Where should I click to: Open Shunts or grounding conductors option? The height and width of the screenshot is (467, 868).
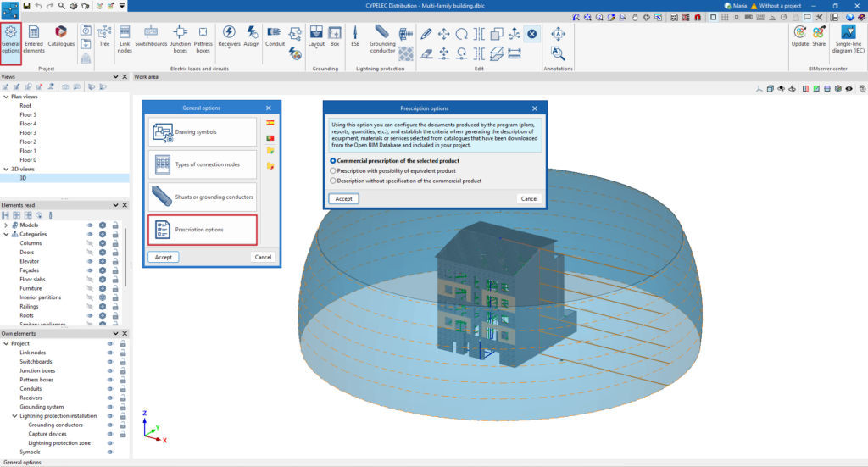[203, 197]
